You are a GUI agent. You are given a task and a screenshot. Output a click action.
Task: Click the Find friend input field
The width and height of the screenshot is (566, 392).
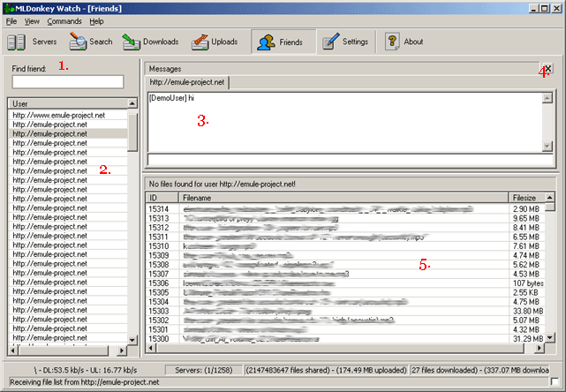66,82
